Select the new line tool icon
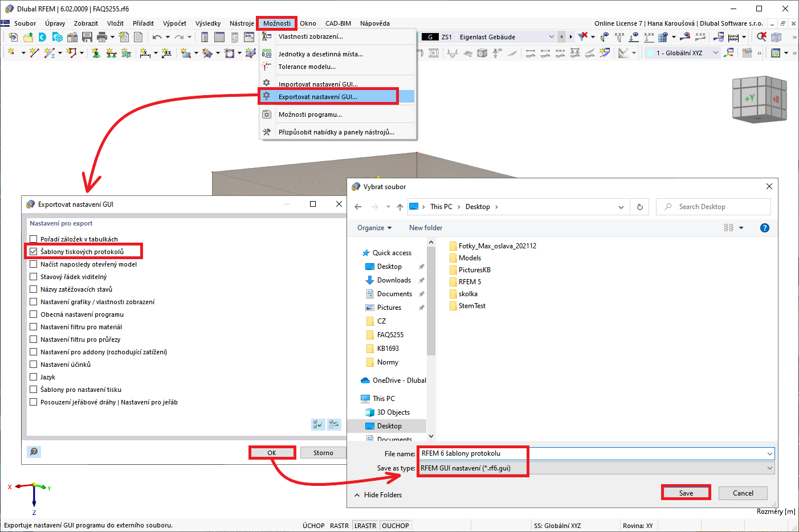Viewport: 799px width, 532px height. (34, 53)
